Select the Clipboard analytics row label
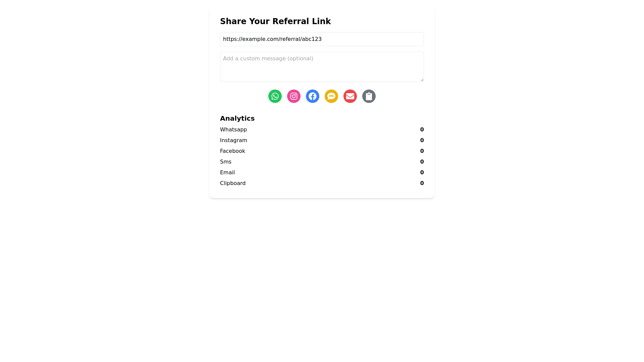The width and height of the screenshot is (644, 362). pyautogui.click(x=233, y=183)
